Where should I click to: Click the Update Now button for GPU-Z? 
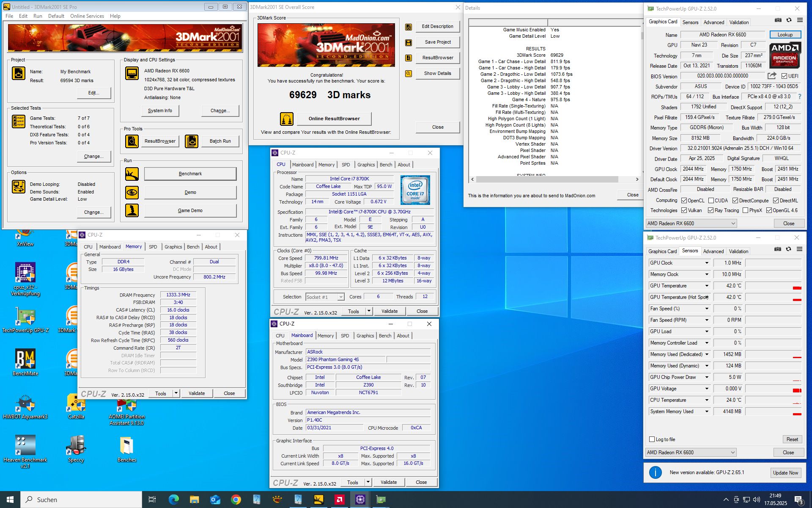[785, 473]
